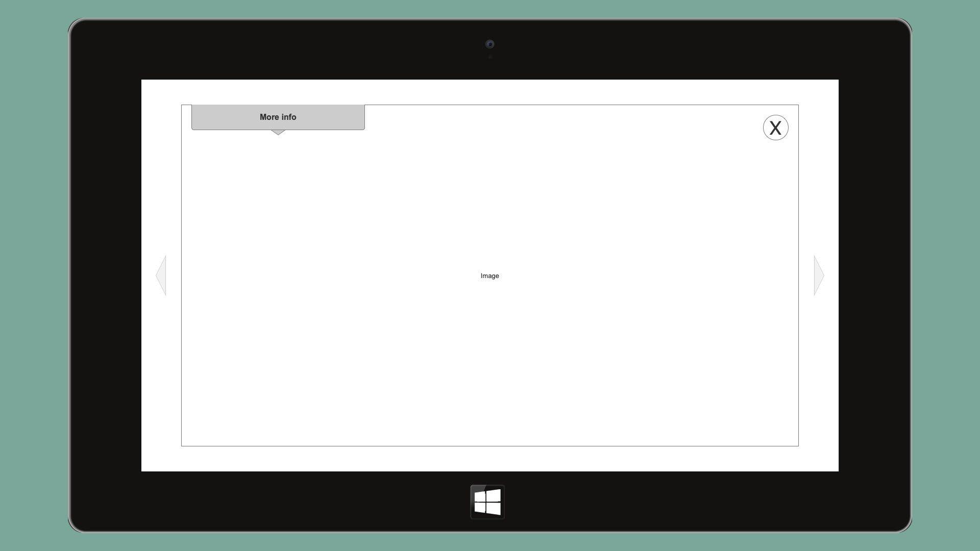The height and width of the screenshot is (551, 980).
Task: Dismiss the lightbox using the circled X
Action: (x=775, y=128)
